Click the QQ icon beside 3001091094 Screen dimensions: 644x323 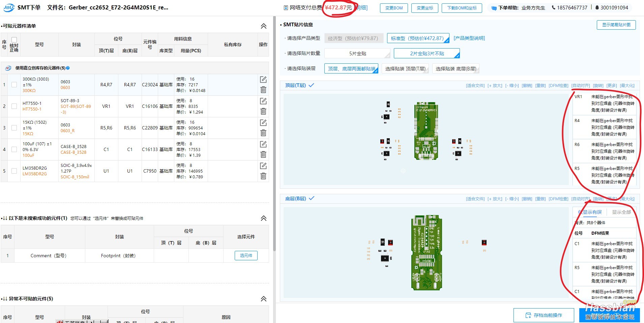[597, 7]
